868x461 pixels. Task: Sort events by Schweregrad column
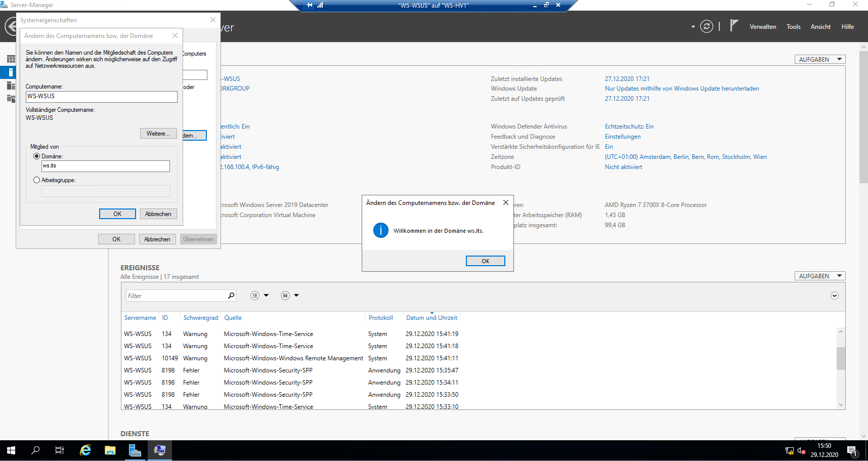(201, 318)
